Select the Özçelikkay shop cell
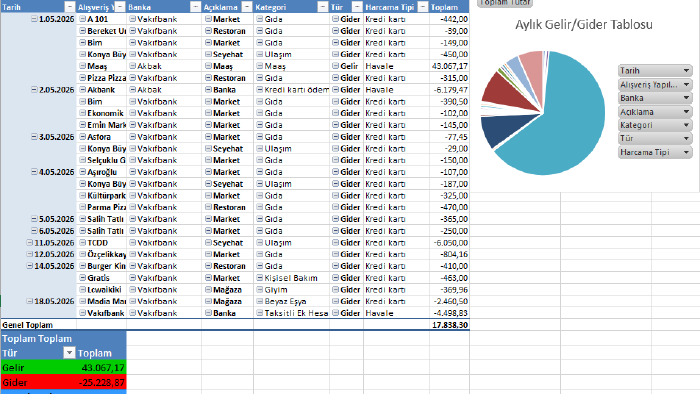Screen dimensions: 700x394 (101, 254)
